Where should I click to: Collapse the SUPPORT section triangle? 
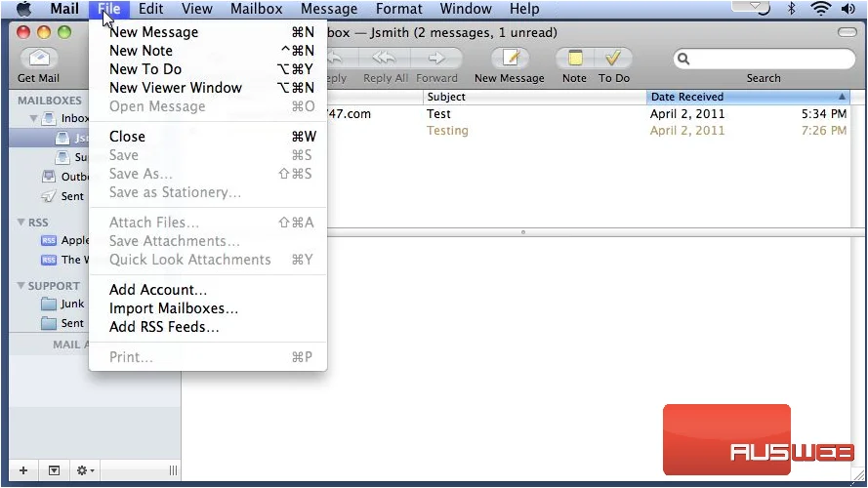click(x=21, y=286)
